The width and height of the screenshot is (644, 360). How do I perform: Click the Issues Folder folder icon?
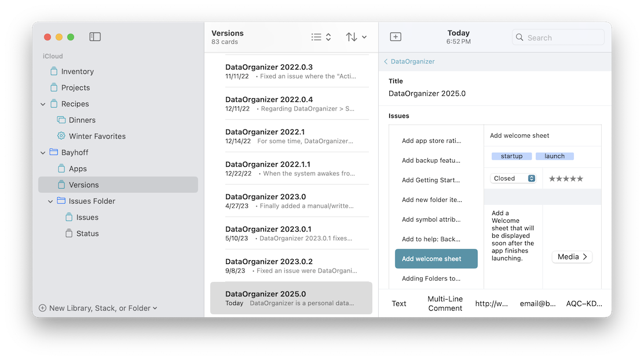pyautogui.click(x=61, y=201)
